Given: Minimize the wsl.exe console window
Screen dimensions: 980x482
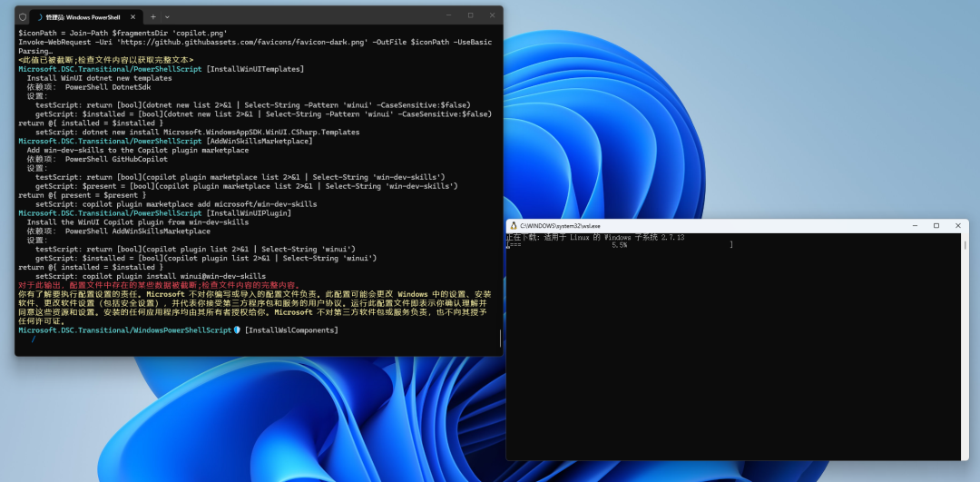Looking at the screenshot, I should [x=915, y=226].
